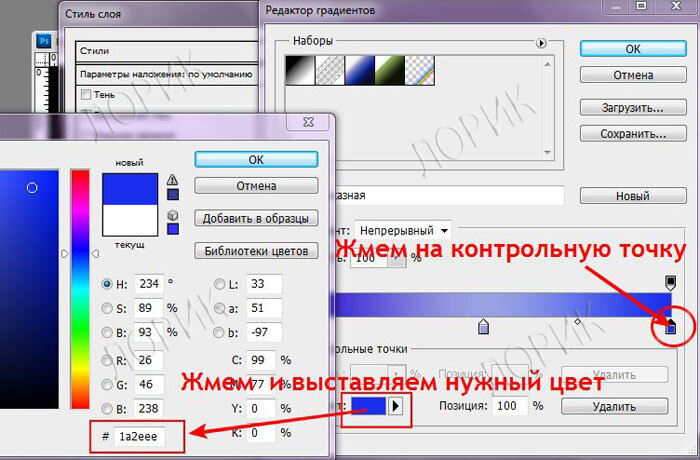
Task: Click the midpoint diamond under the gradient bar
Action: 577,322
